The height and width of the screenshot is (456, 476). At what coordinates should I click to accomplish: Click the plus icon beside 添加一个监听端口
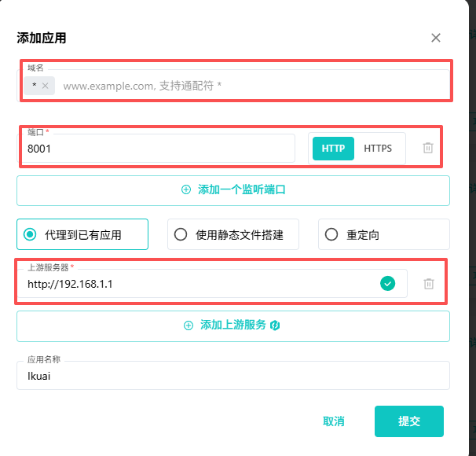click(x=186, y=189)
